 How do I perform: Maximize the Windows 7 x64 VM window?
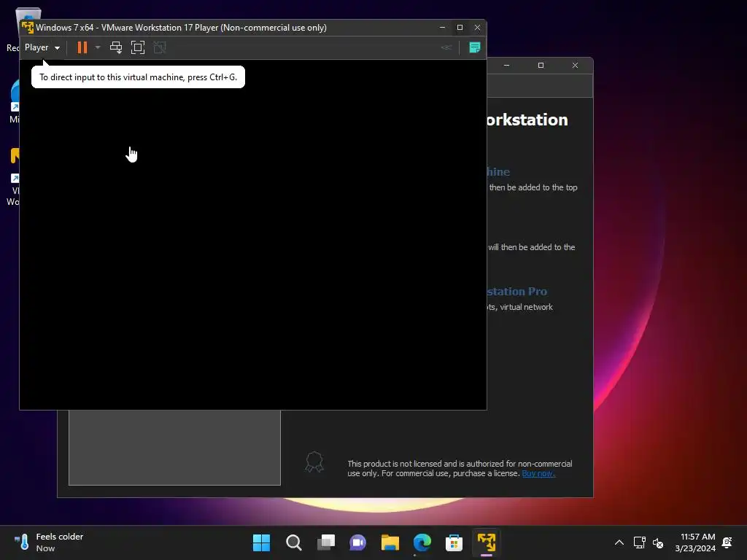(x=460, y=28)
